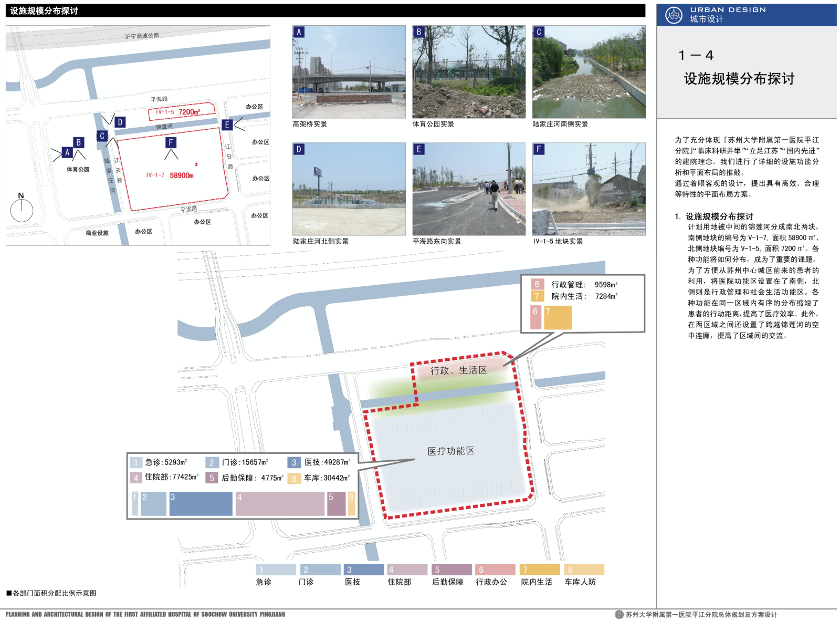Click the 商业设施 label on the location map
Screen dimensions: 840x622
pos(97,233)
